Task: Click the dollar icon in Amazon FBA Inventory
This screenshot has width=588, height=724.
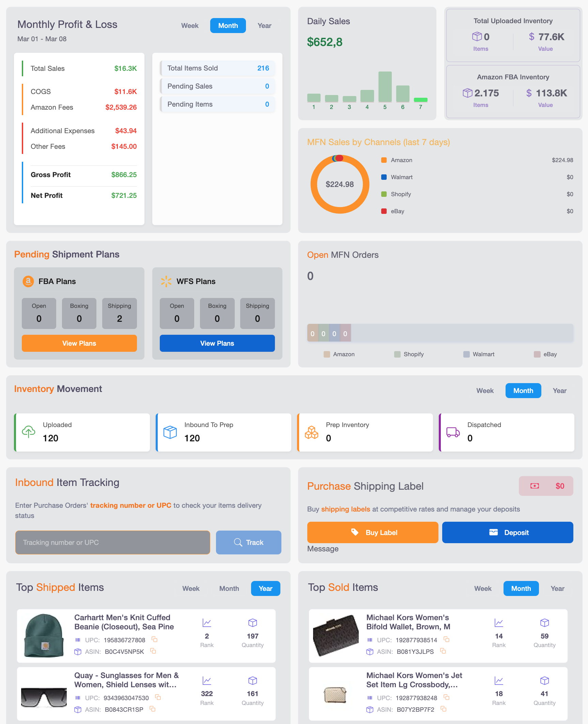Action: (529, 93)
